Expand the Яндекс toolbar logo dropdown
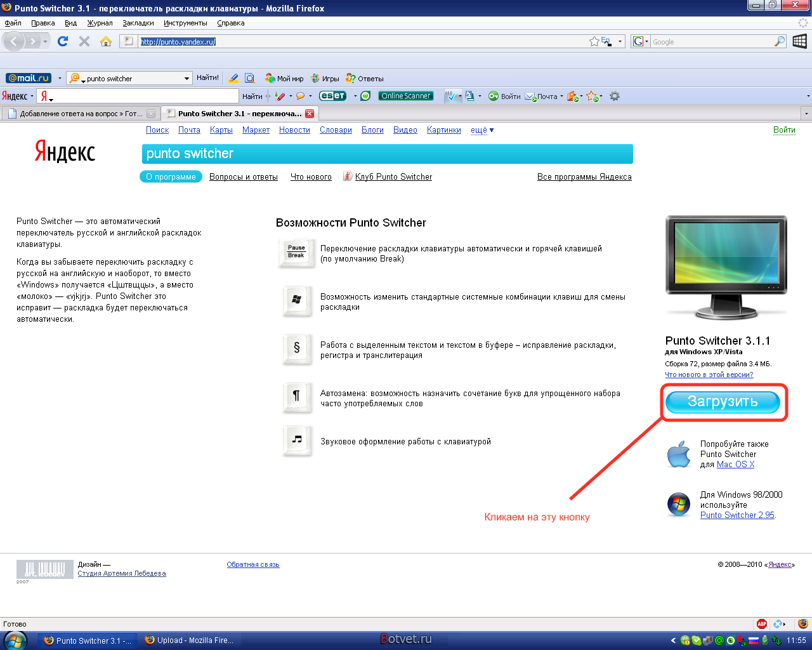The width and height of the screenshot is (812, 650). 32,96
